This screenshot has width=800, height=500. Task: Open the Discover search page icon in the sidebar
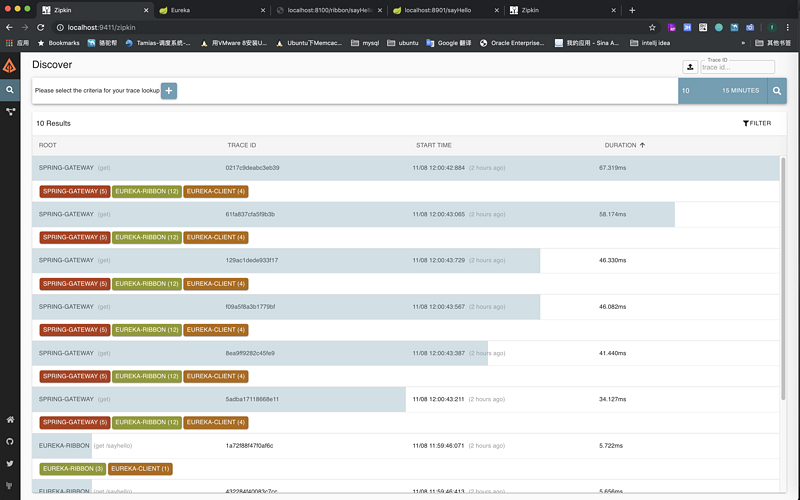(10, 90)
